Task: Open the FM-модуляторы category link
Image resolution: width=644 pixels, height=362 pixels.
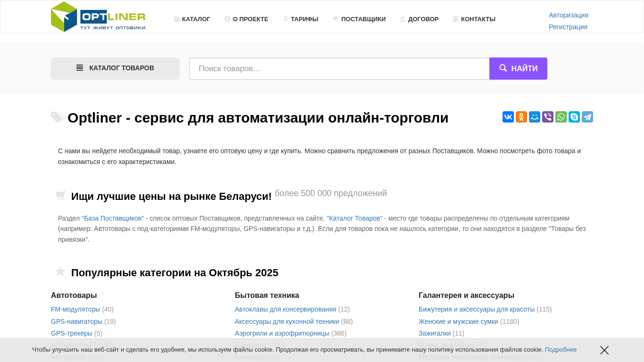Action: coord(75,309)
